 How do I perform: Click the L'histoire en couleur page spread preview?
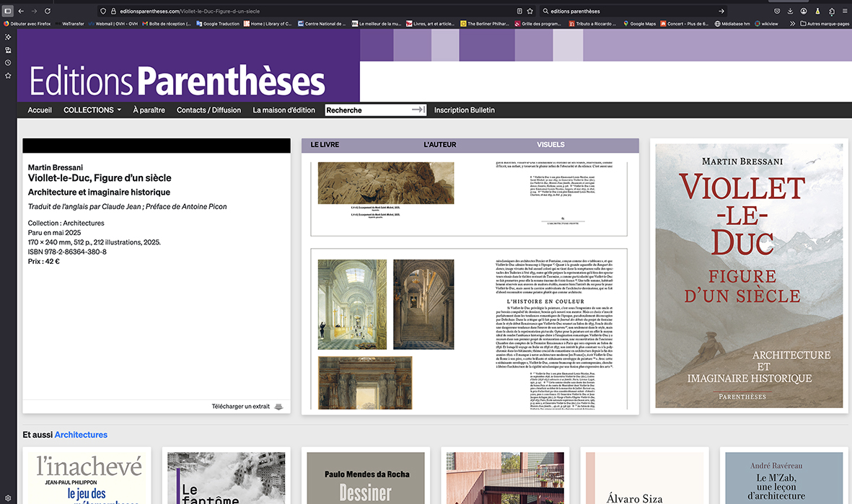pyautogui.click(x=469, y=329)
